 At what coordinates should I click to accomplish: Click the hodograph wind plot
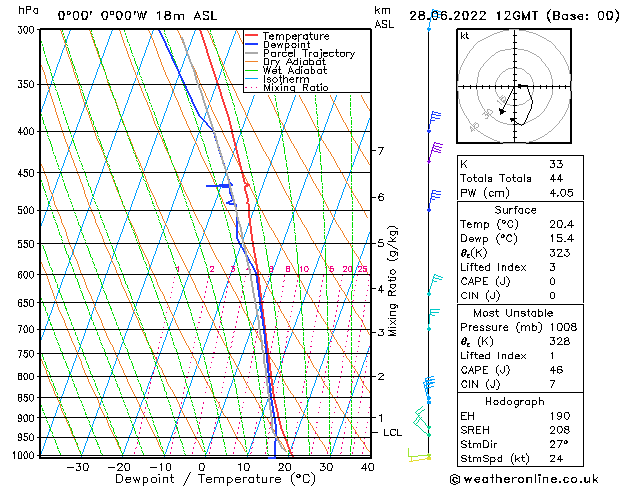coord(514,86)
